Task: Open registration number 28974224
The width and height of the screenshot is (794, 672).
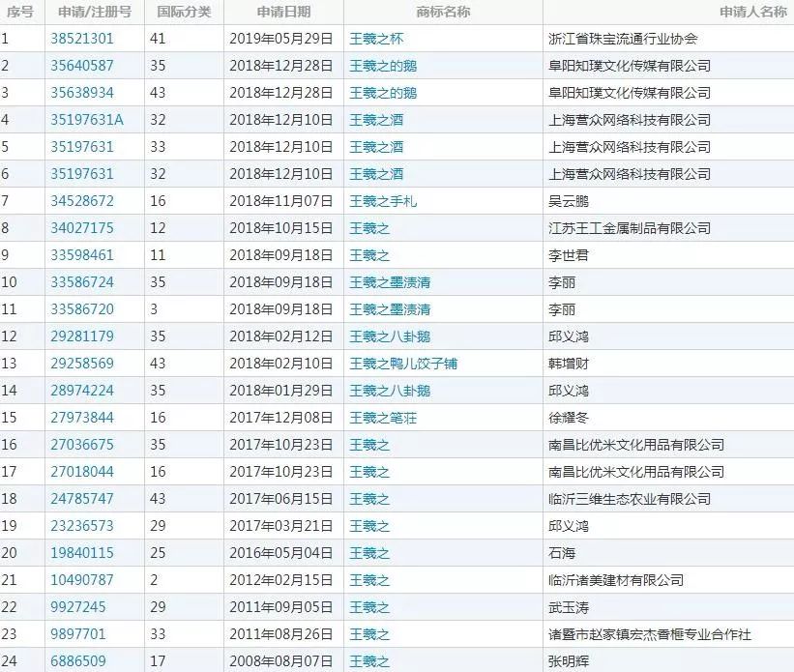Action: click(x=82, y=391)
